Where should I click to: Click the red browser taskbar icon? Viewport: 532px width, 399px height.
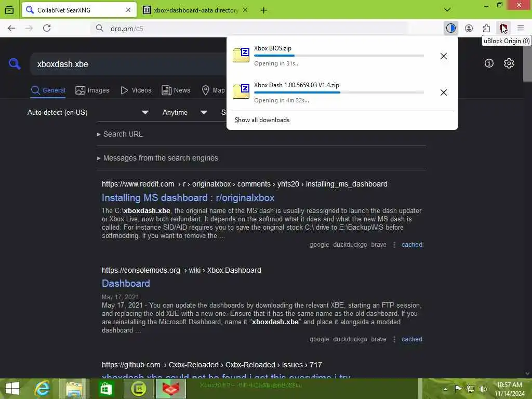click(x=170, y=389)
